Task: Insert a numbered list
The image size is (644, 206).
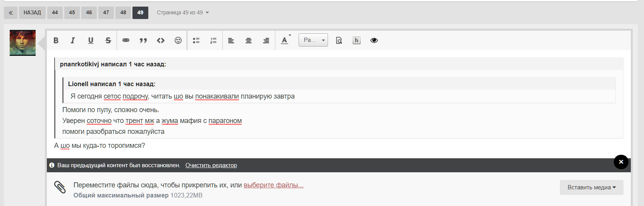Action: pos(213,40)
